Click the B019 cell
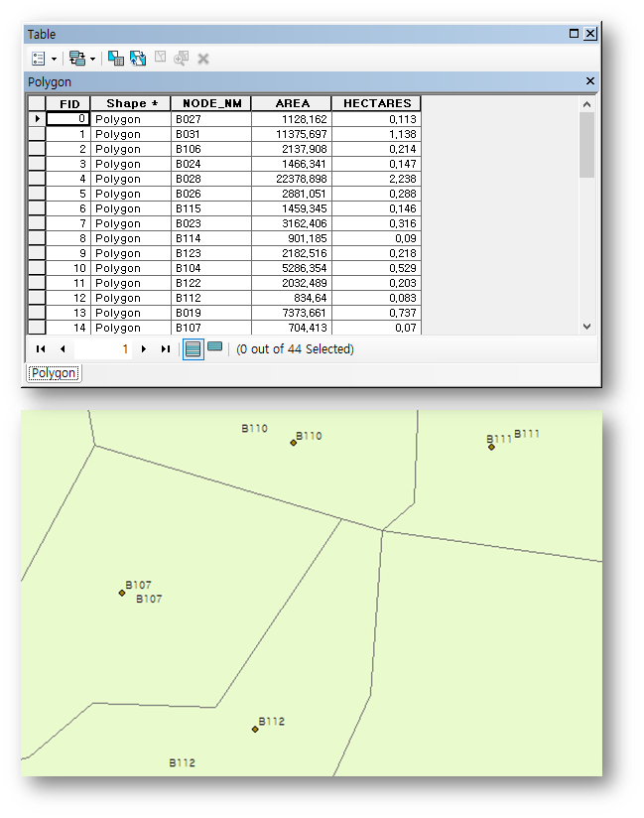Viewport: 644px width, 818px height. point(211,313)
